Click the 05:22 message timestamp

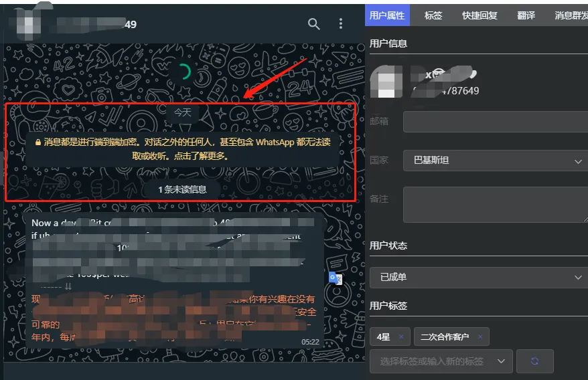tap(310, 342)
